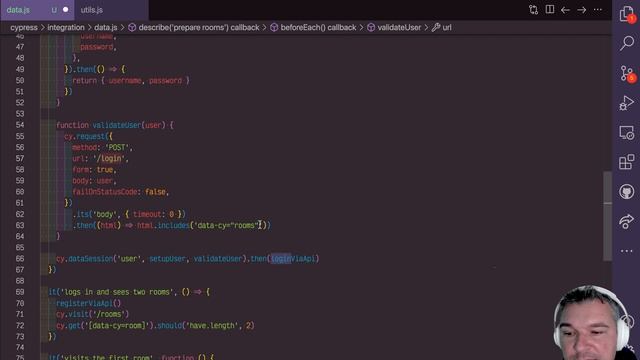Click the 'POST' string on line 56

pyautogui.click(x=117, y=147)
